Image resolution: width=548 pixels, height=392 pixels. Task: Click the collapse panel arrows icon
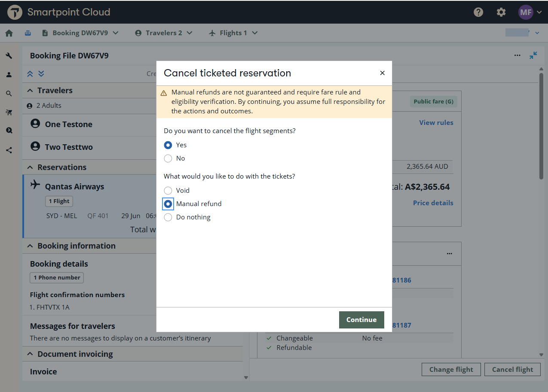(533, 55)
